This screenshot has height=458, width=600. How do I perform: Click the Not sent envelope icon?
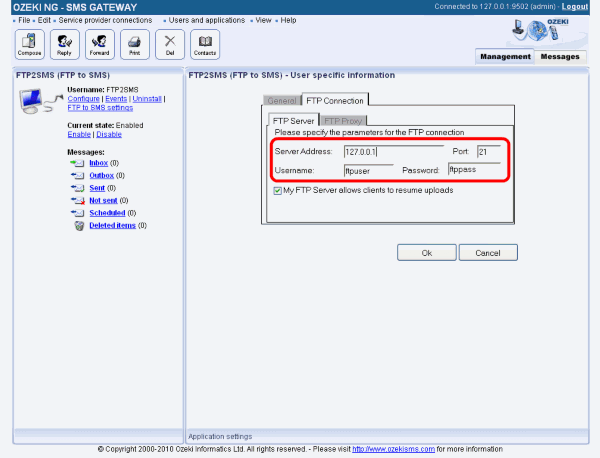pyautogui.click(x=77, y=200)
